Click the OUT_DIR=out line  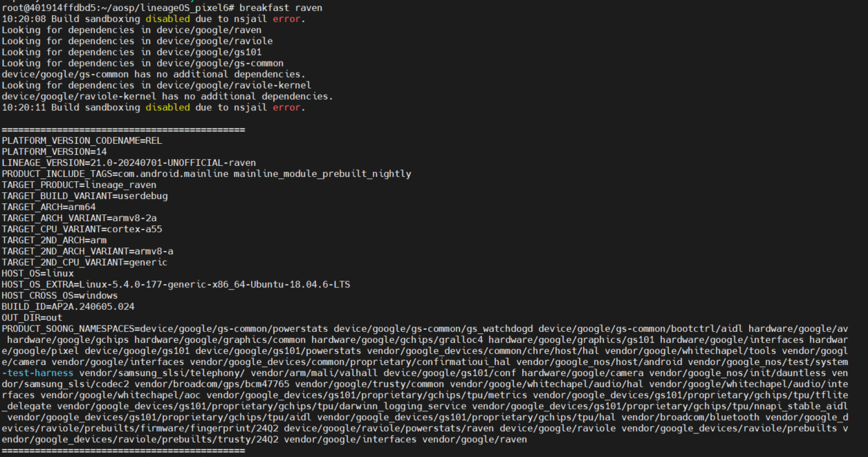pyautogui.click(x=32, y=317)
